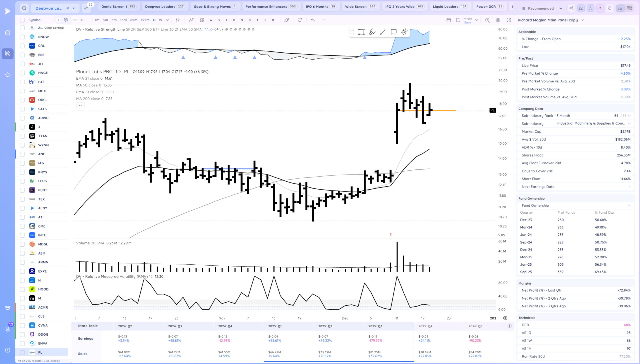Click the red earnings E marker
The image size is (640, 364).
(x=390, y=234)
